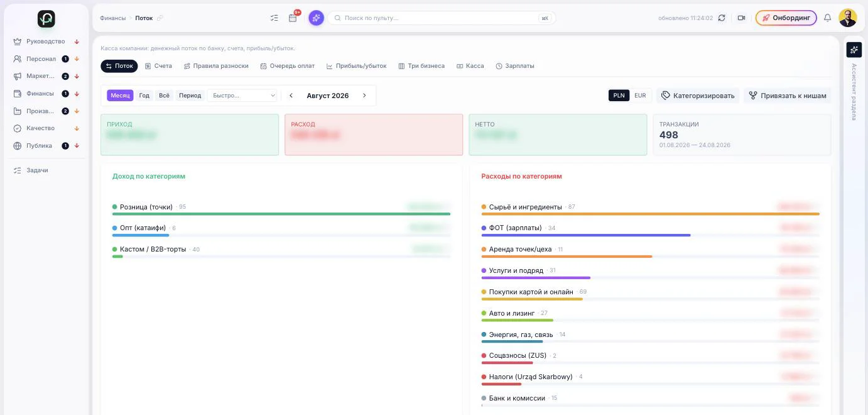
Task: Open notifications bell
Action: click(x=827, y=18)
